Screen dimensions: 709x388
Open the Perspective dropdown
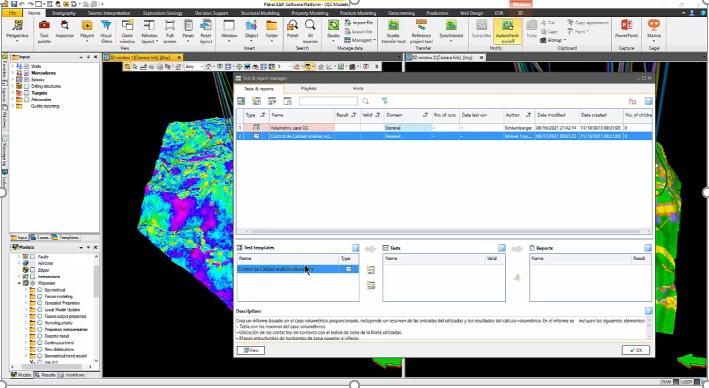(18, 31)
